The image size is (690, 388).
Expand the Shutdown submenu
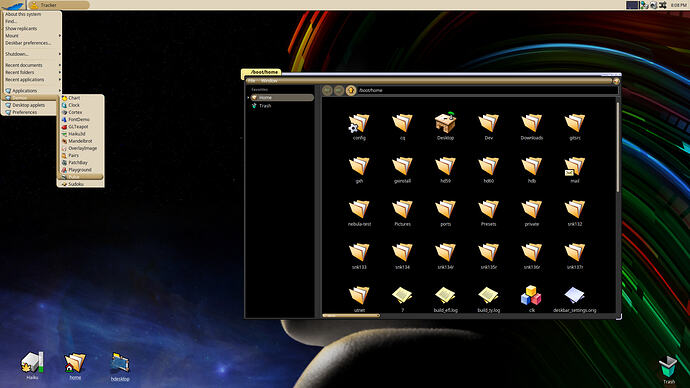click(32, 54)
